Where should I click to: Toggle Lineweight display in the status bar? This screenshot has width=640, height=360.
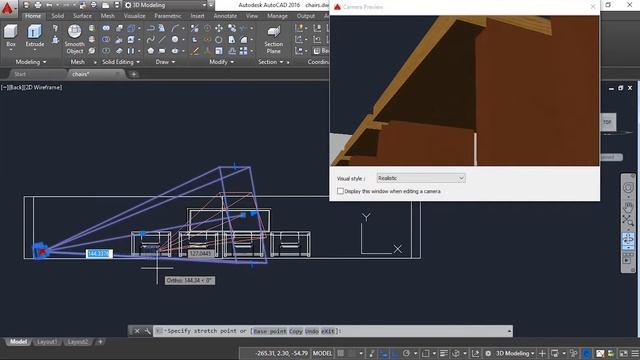pos(444,353)
